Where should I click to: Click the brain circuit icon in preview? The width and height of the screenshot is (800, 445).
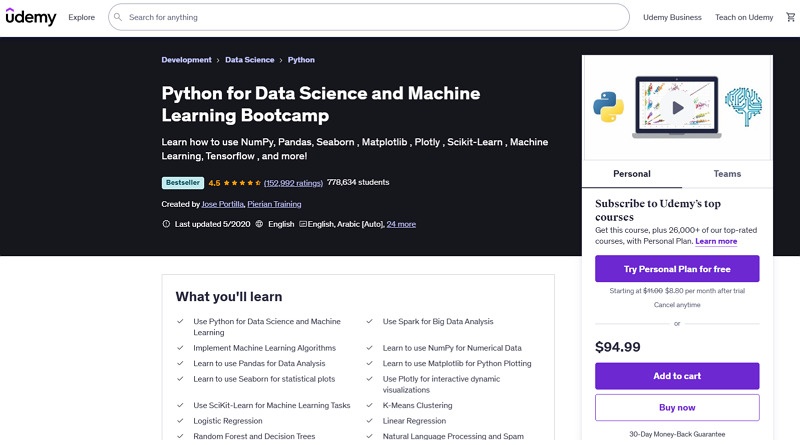[744, 106]
